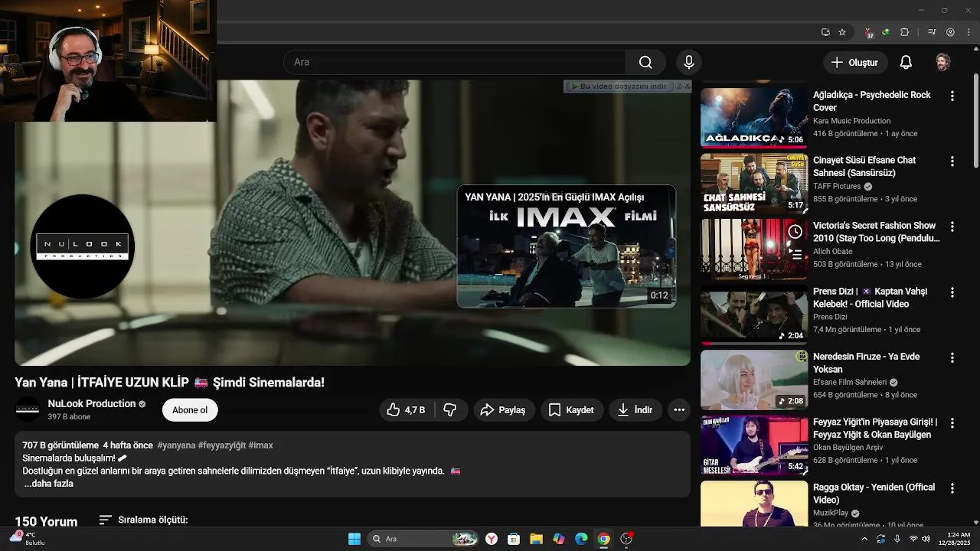Launch Microsoft Edge from the taskbar
The height and width of the screenshot is (551, 980).
coord(581,539)
